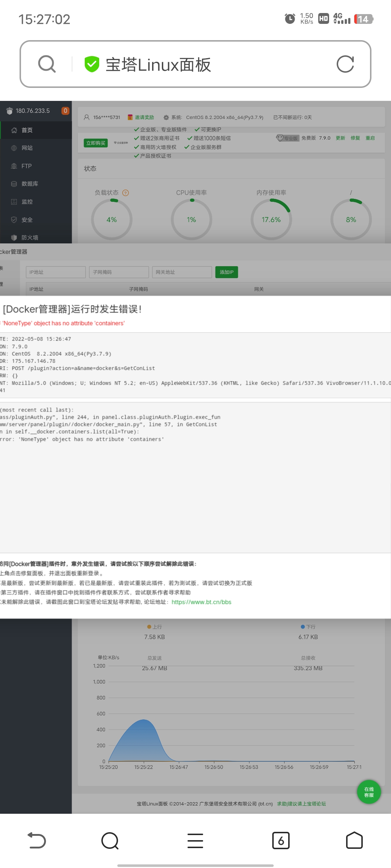The height and width of the screenshot is (868, 391).
Task: Focus the IP地址 input field
Action: [56, 272]
